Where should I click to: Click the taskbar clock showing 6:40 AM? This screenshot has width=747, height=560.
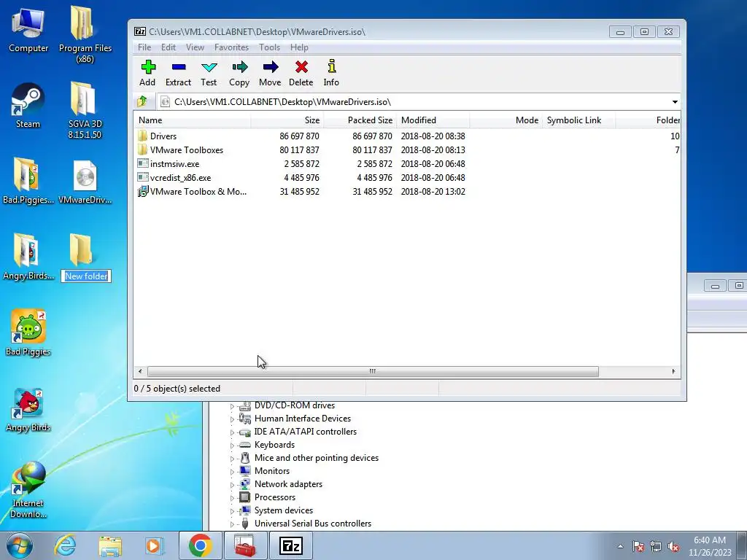[710, 546]
